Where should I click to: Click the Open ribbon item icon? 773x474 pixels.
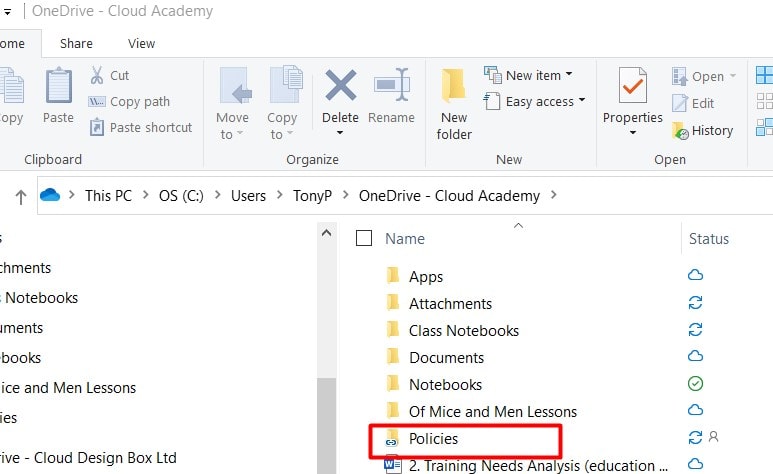[679, 77]
